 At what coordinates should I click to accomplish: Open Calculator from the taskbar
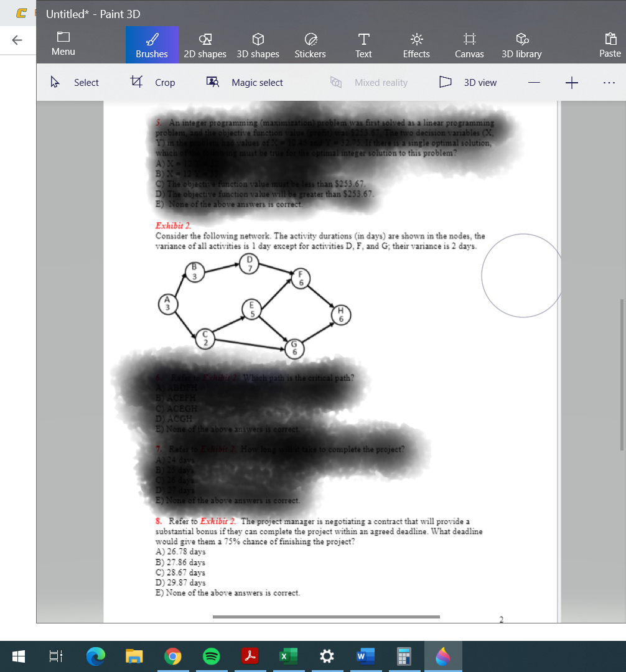click(404, 656)
